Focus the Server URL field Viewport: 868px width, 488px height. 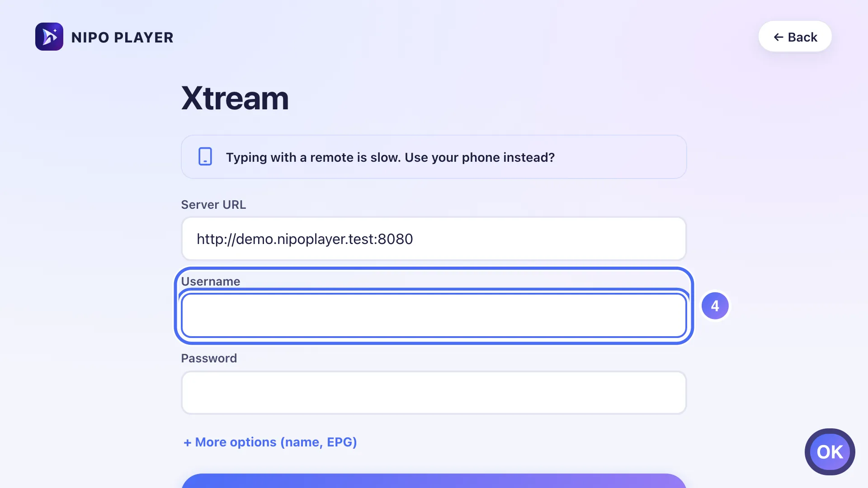[434, 239]
